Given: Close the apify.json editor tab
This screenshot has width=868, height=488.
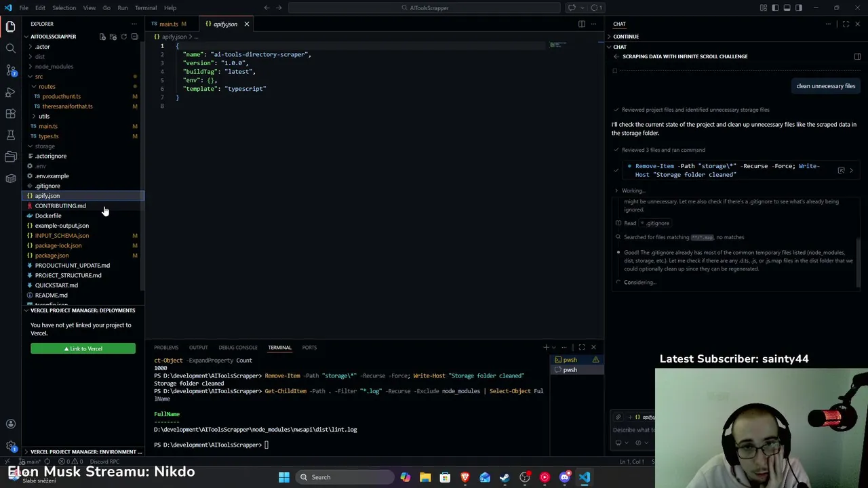Looking at the screenshot, I should pos(246,24).
